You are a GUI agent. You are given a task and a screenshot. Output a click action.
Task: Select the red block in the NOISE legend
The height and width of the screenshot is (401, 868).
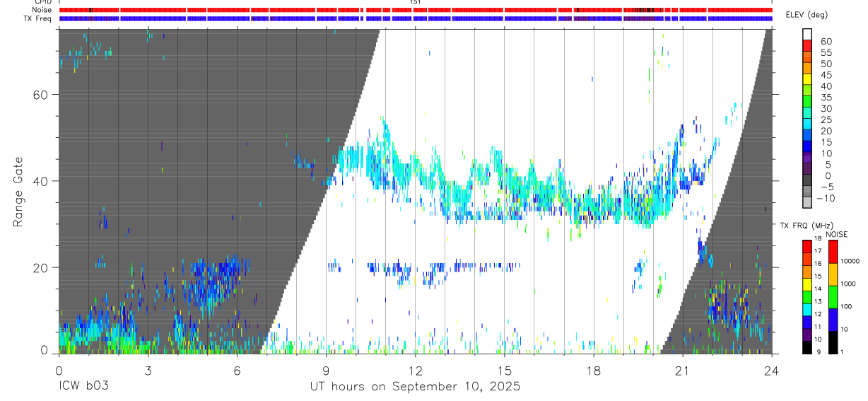(x=832, y=252)
